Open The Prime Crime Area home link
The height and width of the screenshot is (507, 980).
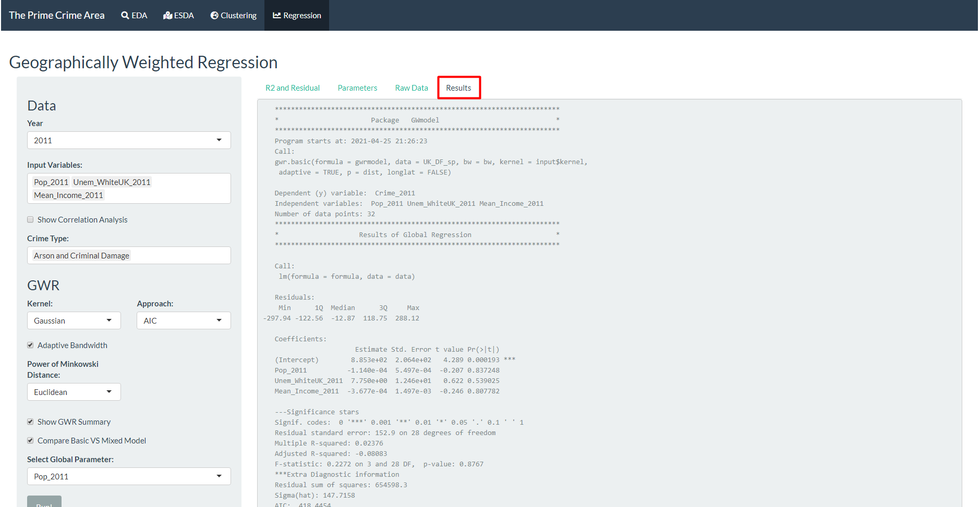pos(57,16)
